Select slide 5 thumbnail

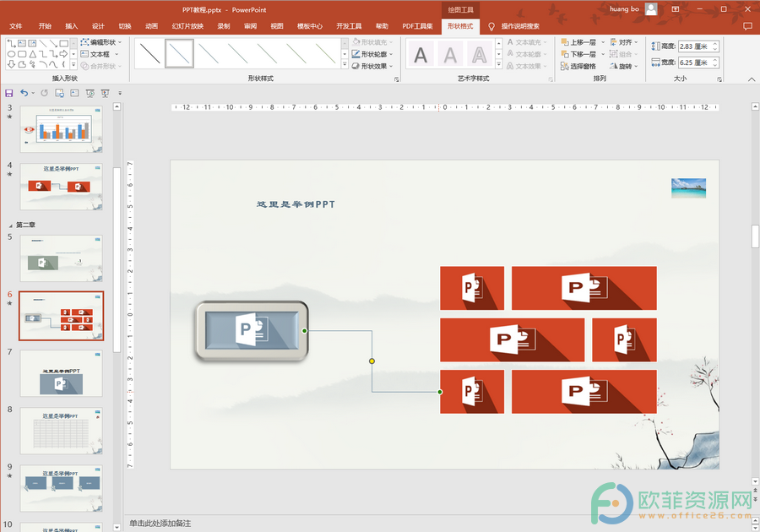[x=61, y=258]
